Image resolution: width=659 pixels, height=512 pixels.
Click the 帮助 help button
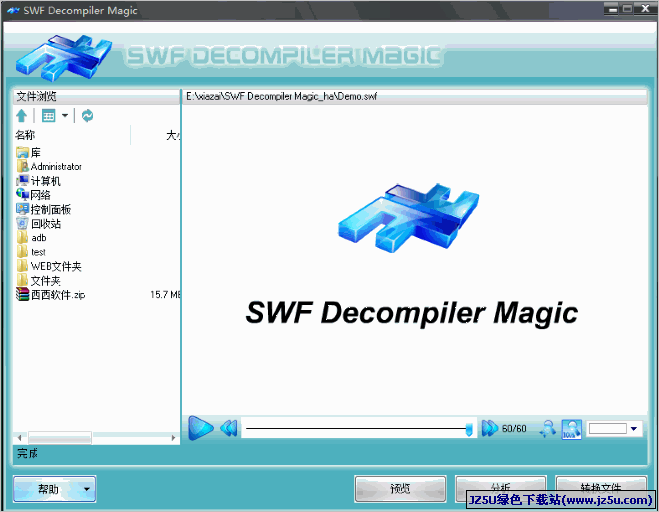tap(55, 489)
